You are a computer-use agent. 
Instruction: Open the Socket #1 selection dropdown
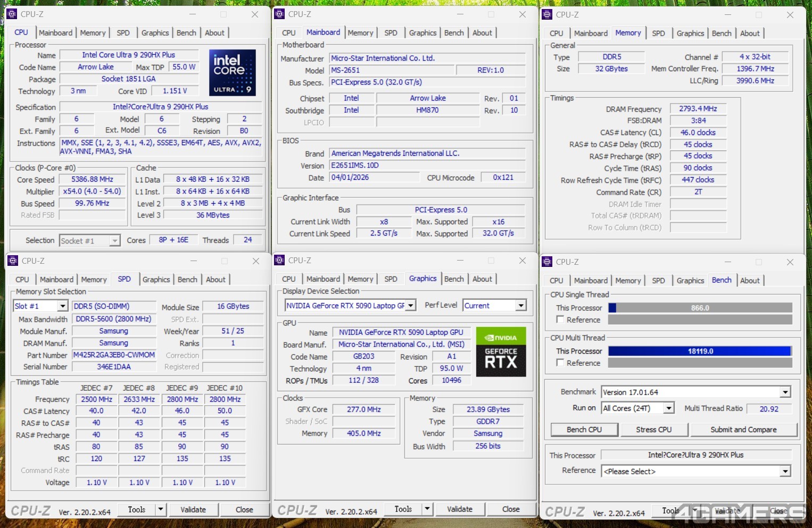tap(114, 241)
